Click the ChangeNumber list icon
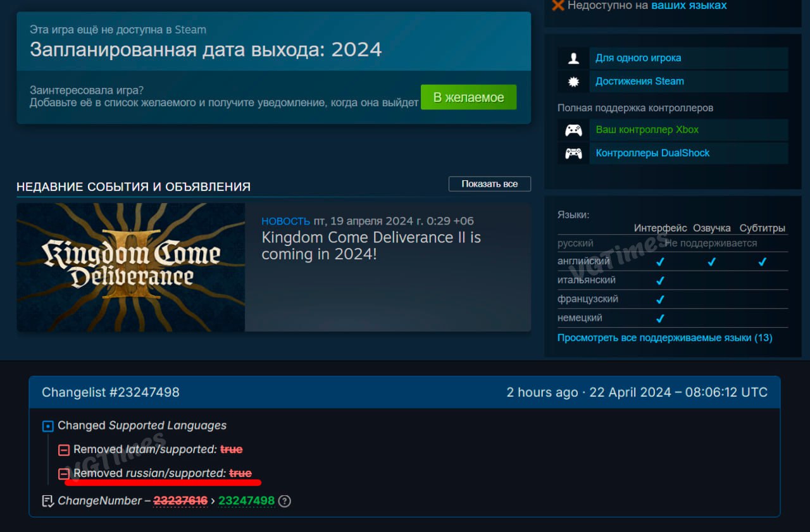Screen dimensions: 810x532 [47, 501]
